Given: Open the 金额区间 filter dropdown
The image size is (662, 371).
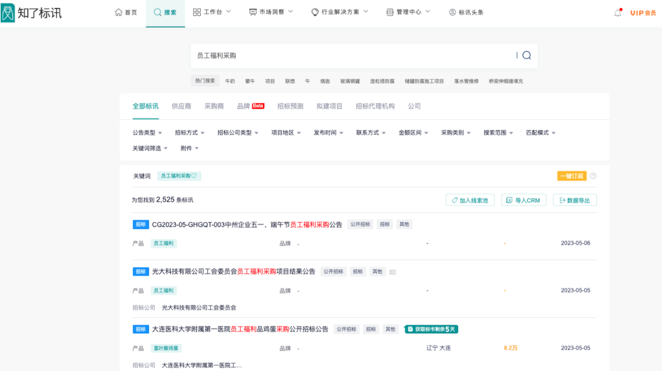Looking at the screenshot, I should click(413, 133).
